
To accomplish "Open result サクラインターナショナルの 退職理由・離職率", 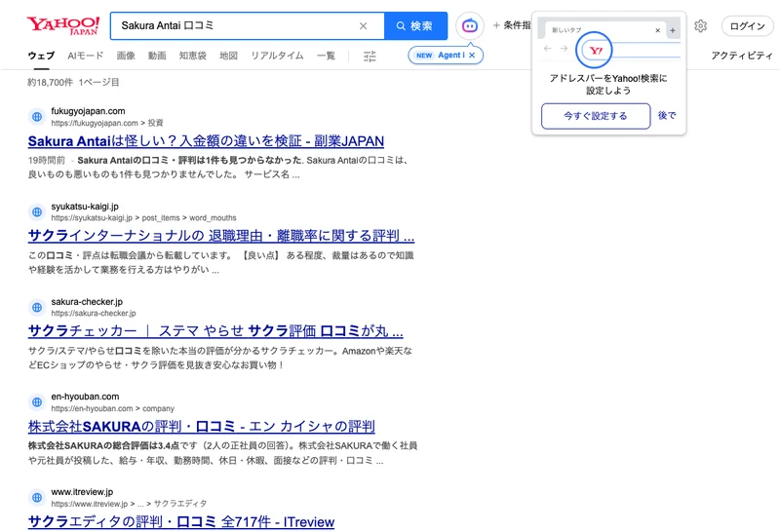I will [x=221, y=236].
